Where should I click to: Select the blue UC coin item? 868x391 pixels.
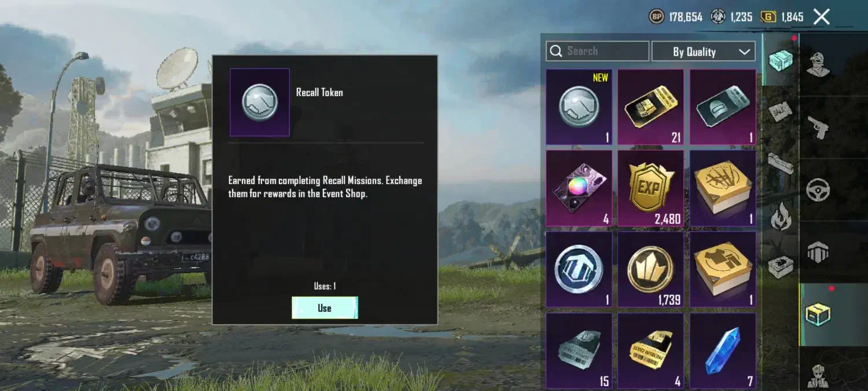(x=579, y=270)
